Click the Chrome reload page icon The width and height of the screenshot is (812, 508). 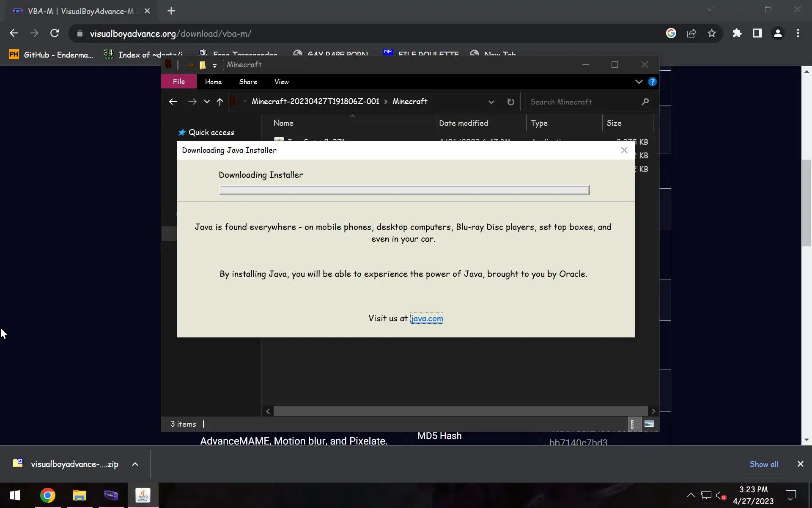55,33
